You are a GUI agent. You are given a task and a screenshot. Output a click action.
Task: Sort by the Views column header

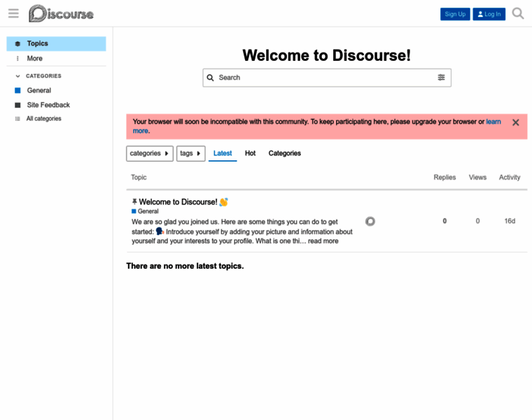477,177
